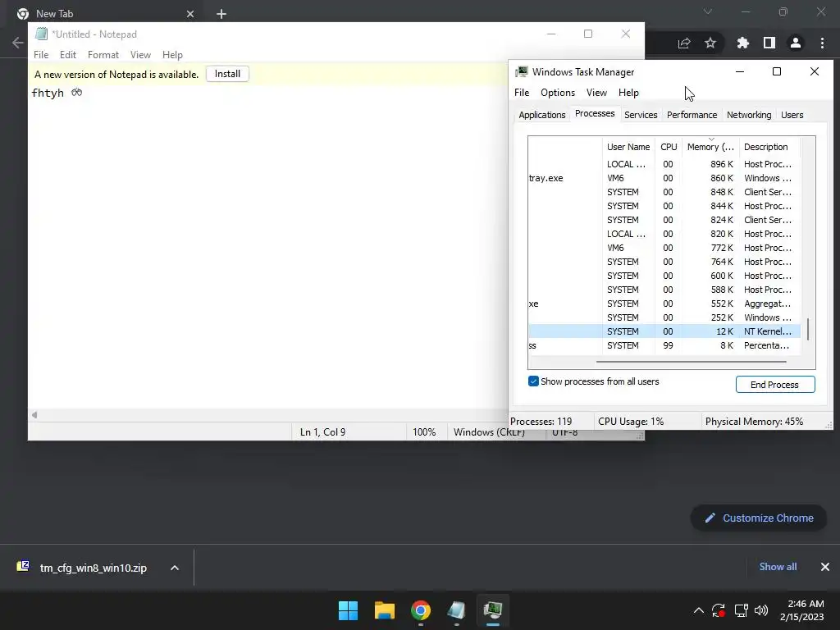The image size is (840, 630).
Task: Select the Processes tab
Action: (595, 113)
